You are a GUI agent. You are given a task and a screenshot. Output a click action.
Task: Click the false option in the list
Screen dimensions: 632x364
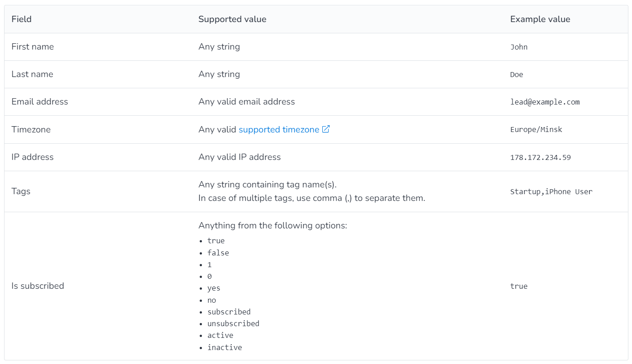(218, 253)
